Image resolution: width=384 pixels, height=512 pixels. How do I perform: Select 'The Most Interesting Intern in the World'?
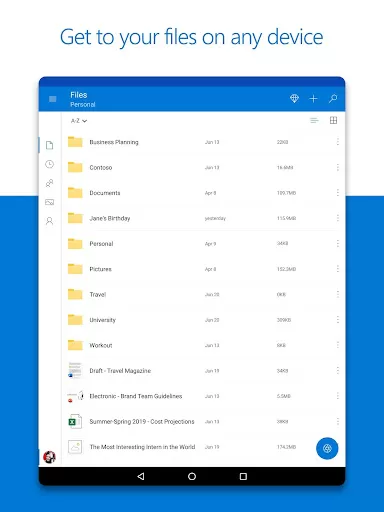[142, 447]
